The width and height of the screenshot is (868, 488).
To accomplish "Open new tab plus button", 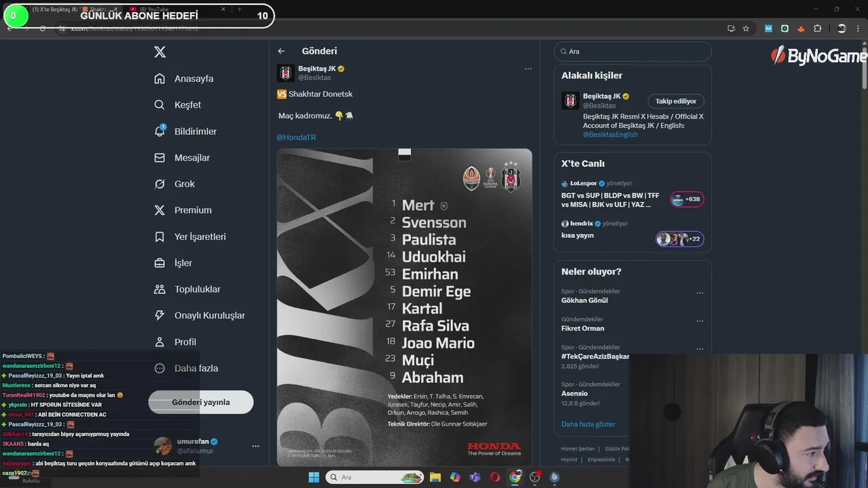I will coord(239,9).
